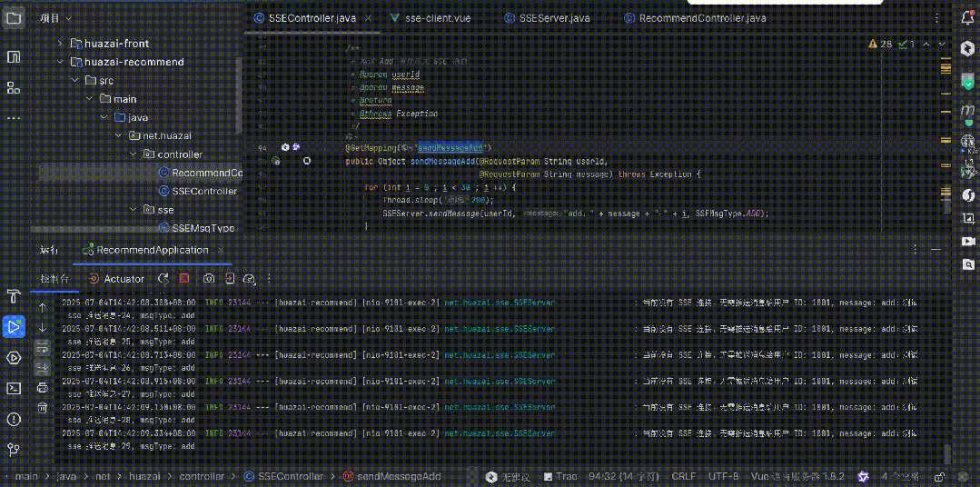
Task: Open more run toolbar actions menu
Action: coord(269,279)
